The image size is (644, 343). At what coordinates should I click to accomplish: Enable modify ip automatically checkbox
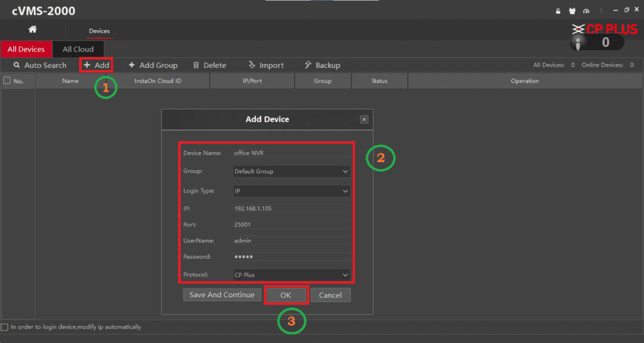click(5, 327)
